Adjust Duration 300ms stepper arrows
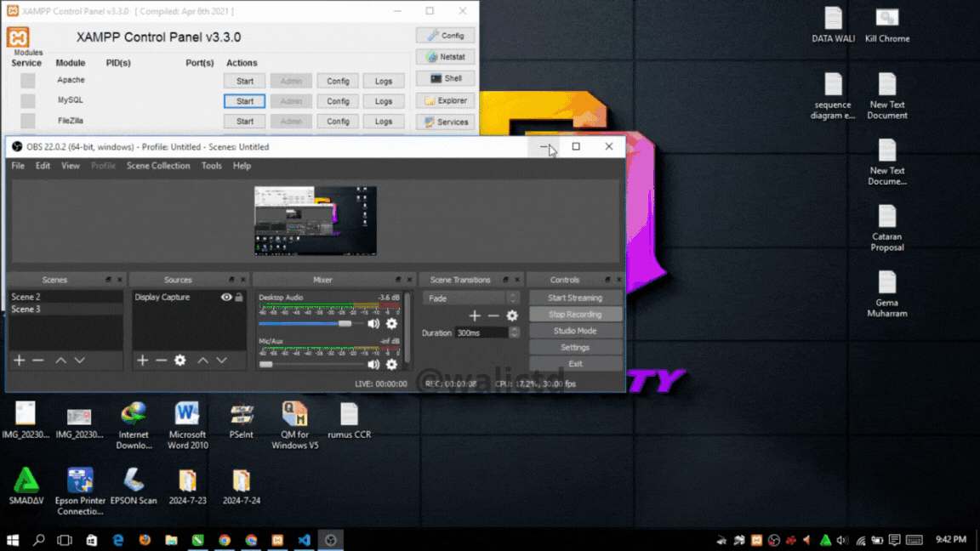The height and width of the screenshot is (551, 980). pos(515,333)
